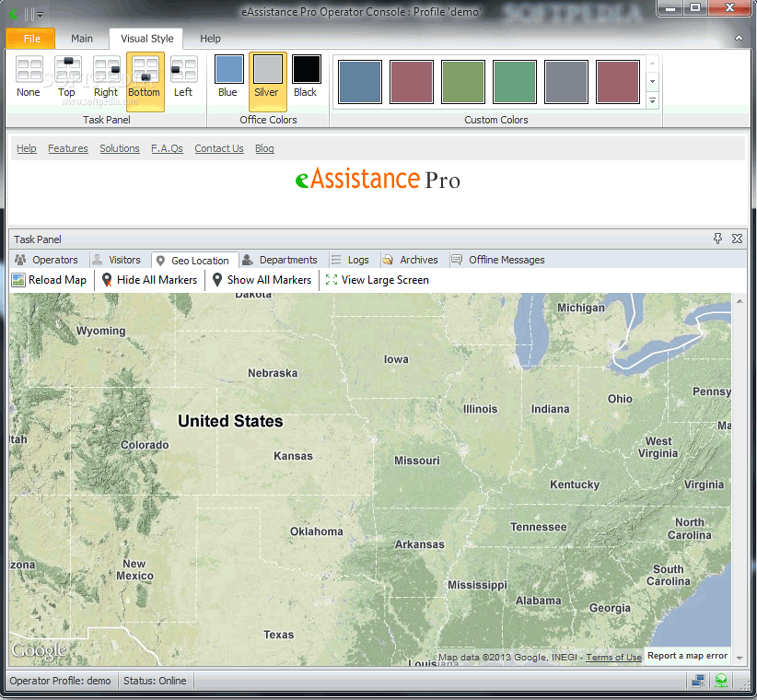Screen dimensions: 757x700
Task: Set Task Panel position to None
Action: (29, 77)
